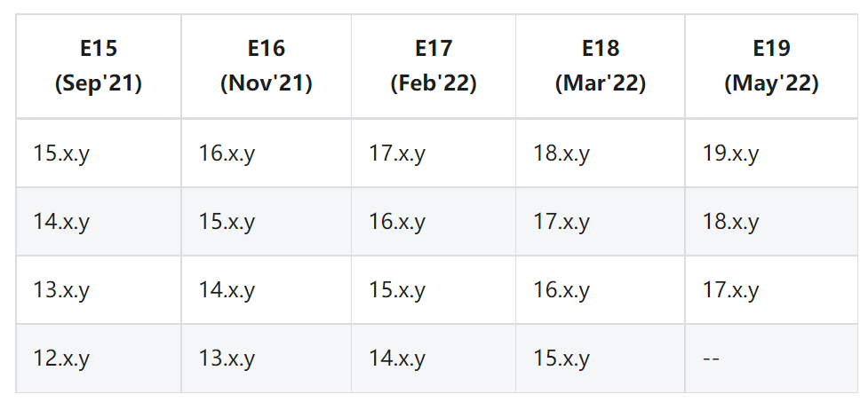Click 14.x.y under E17 (Feb'22)

pyautogui.click(x=397, y=359)
